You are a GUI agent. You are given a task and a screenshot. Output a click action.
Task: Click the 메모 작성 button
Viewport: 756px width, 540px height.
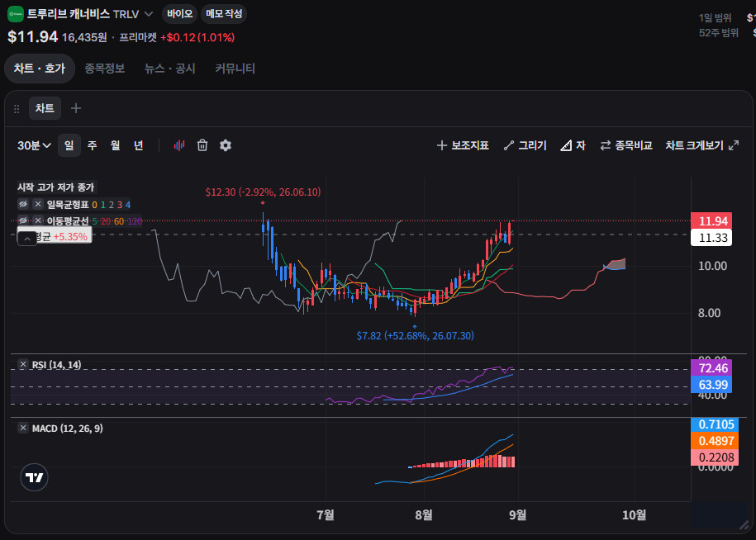pyautogui.click(x=224, y=13)
